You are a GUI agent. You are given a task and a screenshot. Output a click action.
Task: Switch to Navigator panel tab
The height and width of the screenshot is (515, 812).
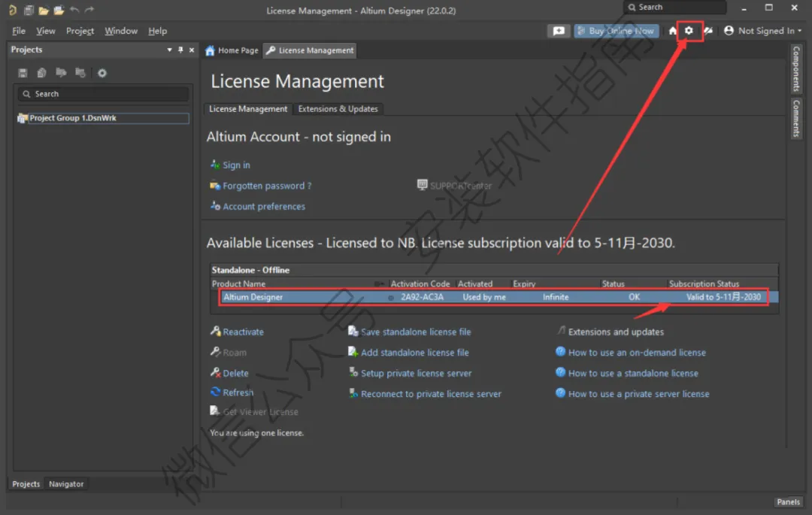click(65, 484)
